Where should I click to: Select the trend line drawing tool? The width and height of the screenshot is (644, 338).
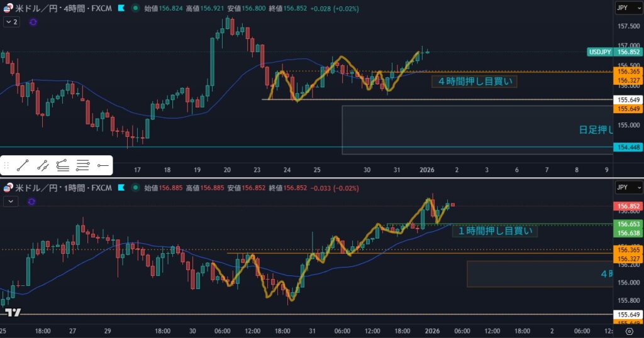coord(23,166)
